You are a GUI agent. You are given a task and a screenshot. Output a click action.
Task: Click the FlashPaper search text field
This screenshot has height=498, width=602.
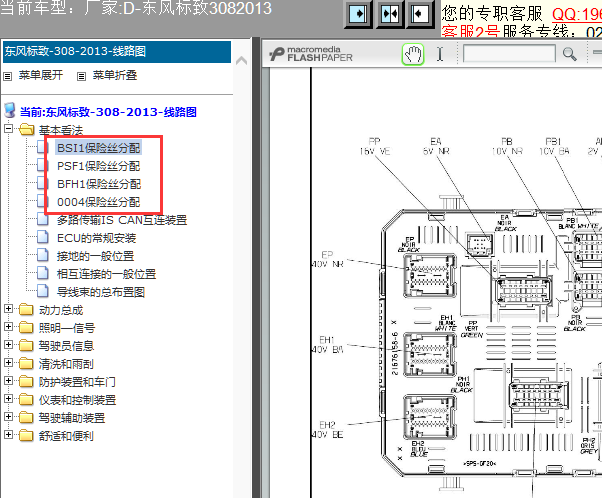tap(509, 53)
